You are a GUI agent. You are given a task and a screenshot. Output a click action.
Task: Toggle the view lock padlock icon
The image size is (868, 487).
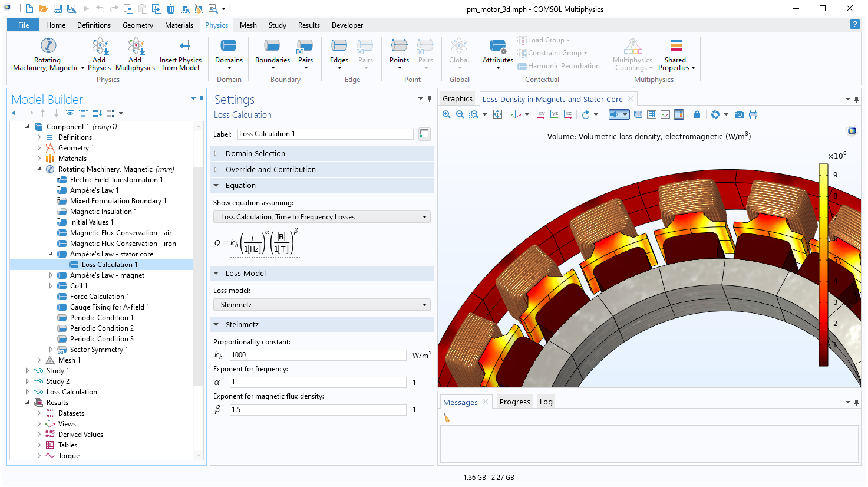point(697,114)
